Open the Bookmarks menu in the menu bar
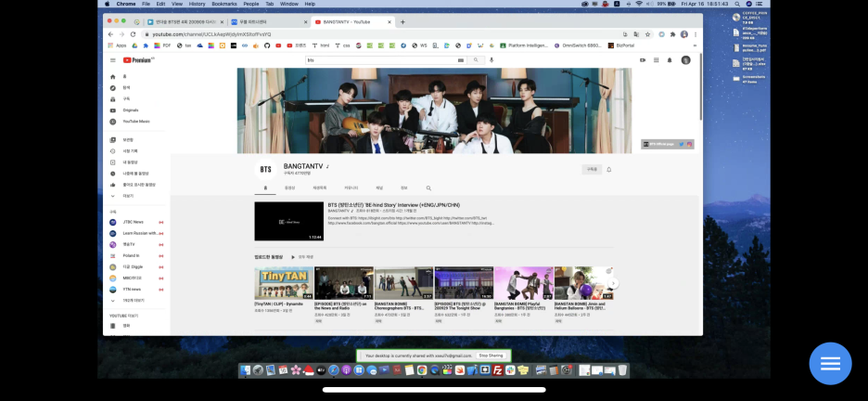The image size is (868, 401). (x=224, y=4)
